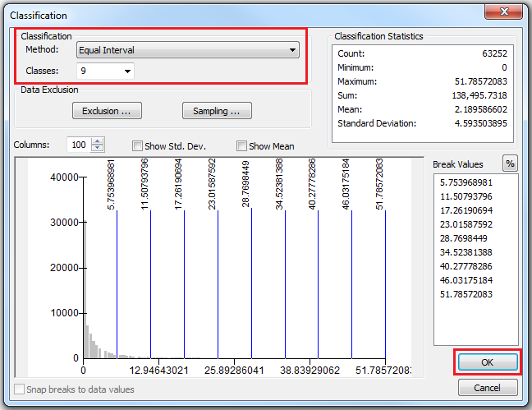Click inside the Columns input field

(x=79, y=145)
